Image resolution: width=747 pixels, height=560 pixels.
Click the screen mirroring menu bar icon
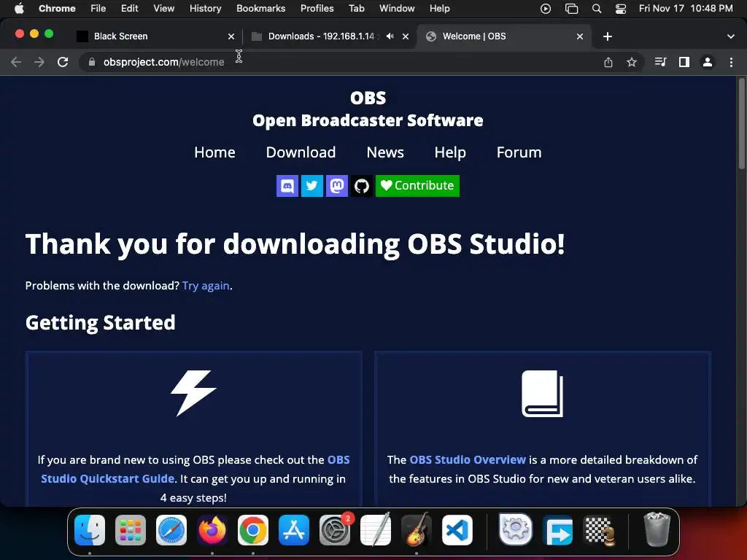(x=571, y=9)
